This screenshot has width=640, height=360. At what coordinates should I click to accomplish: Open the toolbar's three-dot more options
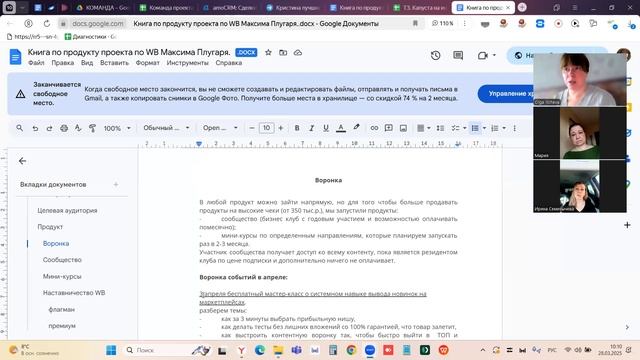click(x=515, y=128)
